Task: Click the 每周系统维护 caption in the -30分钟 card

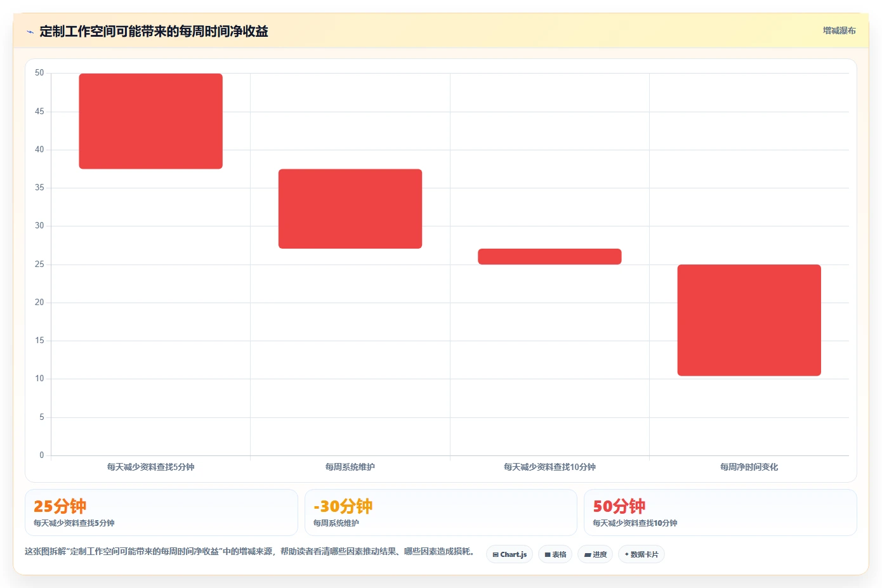Action: pos(336,523)
